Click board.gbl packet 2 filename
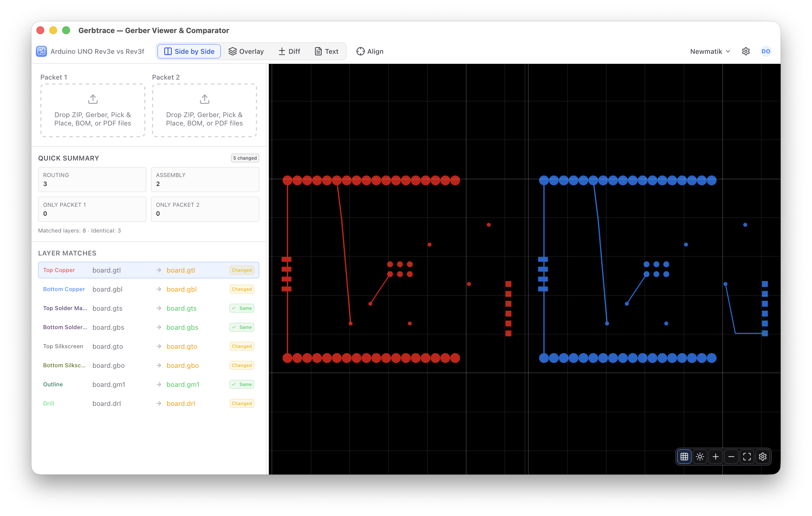 click(181, 289)
